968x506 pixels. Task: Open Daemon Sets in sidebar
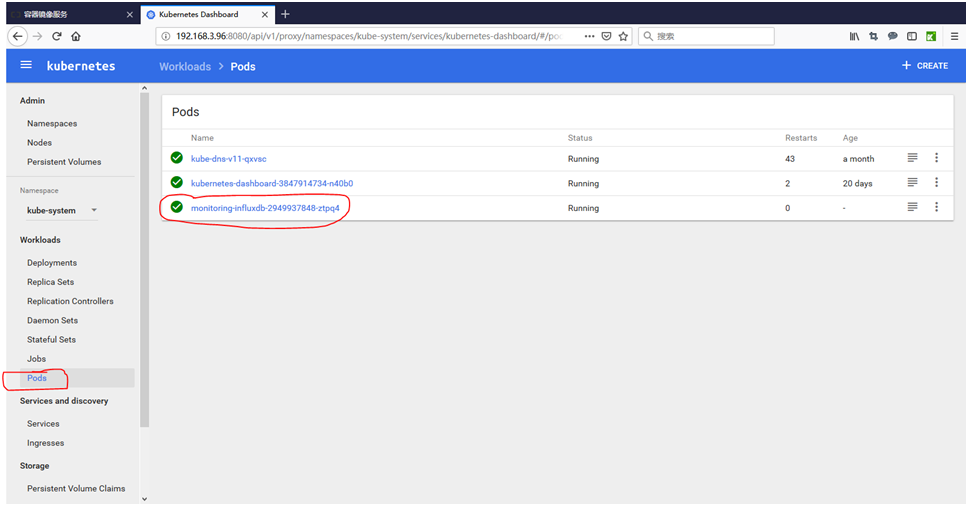pos(52,320)
